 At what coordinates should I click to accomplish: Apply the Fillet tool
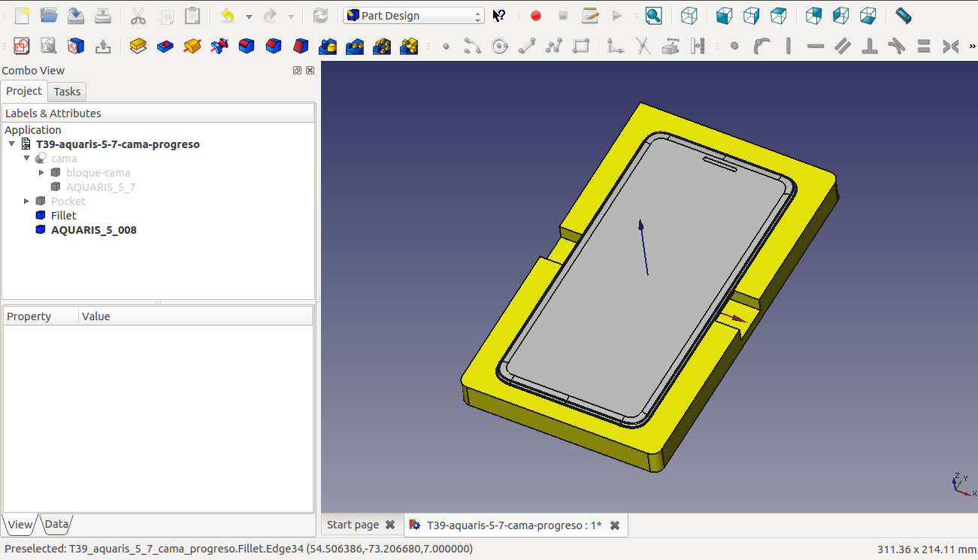[247, 47]
